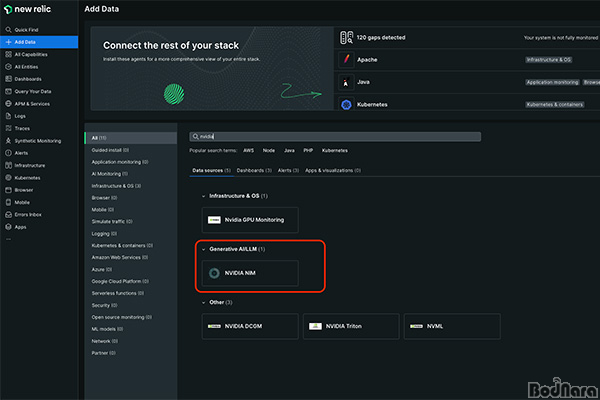Open the Apache row in stack list
Viewport: 600px width, 400px height.
coord(467,60)
